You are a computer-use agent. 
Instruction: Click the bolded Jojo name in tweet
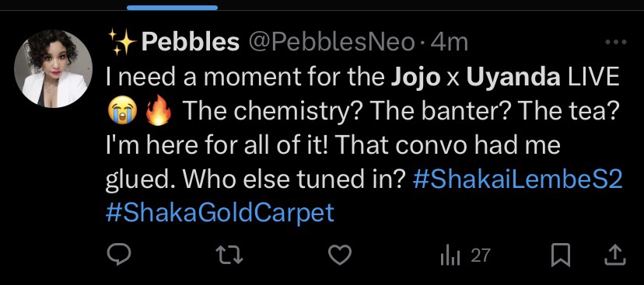[415, 78]
